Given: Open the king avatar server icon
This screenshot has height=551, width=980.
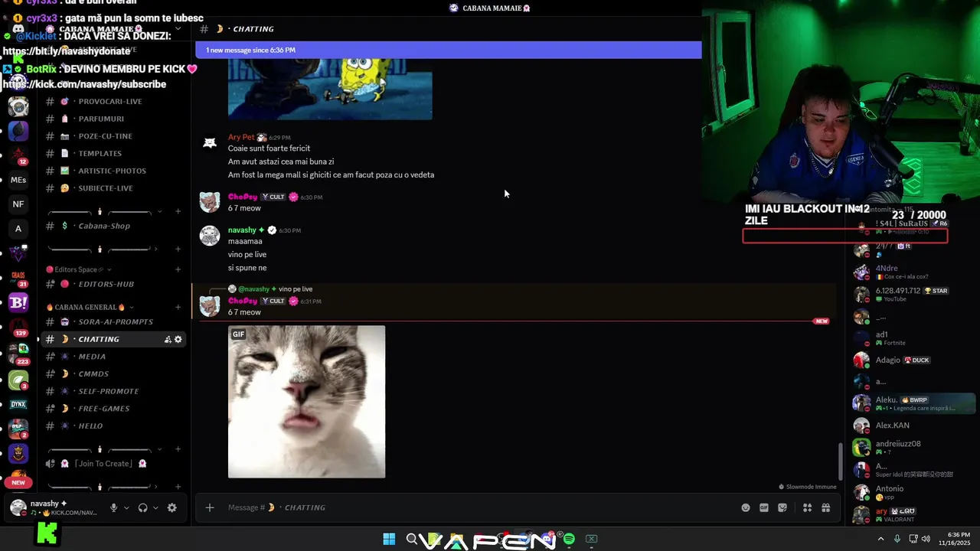Looking at the screenshot, I should tap(18, 454).
